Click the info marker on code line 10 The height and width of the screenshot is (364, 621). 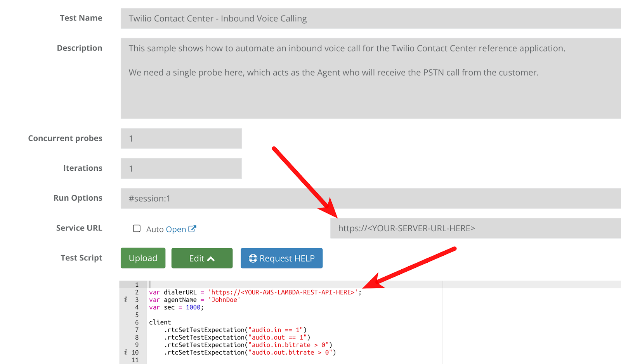click(125, 352)
